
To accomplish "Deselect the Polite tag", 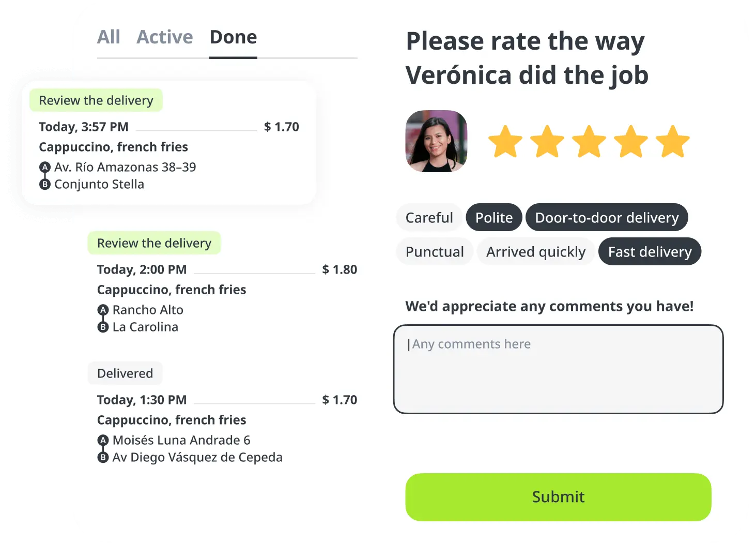I will (x=494, y=218).
